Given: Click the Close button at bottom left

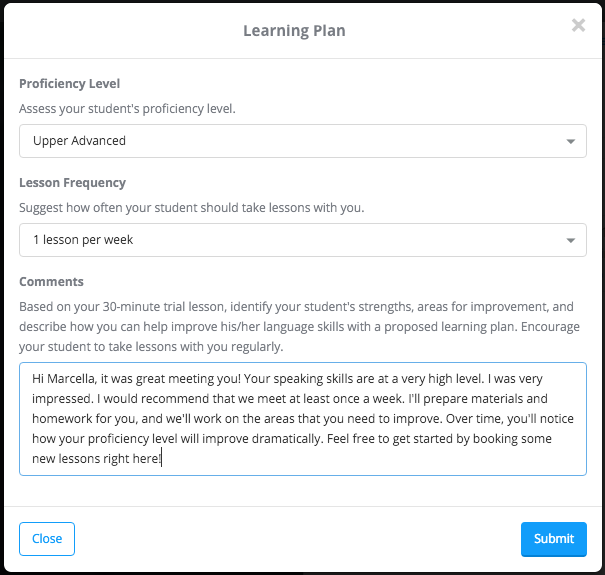Looking at the screenshot, I should click(47, 539).
